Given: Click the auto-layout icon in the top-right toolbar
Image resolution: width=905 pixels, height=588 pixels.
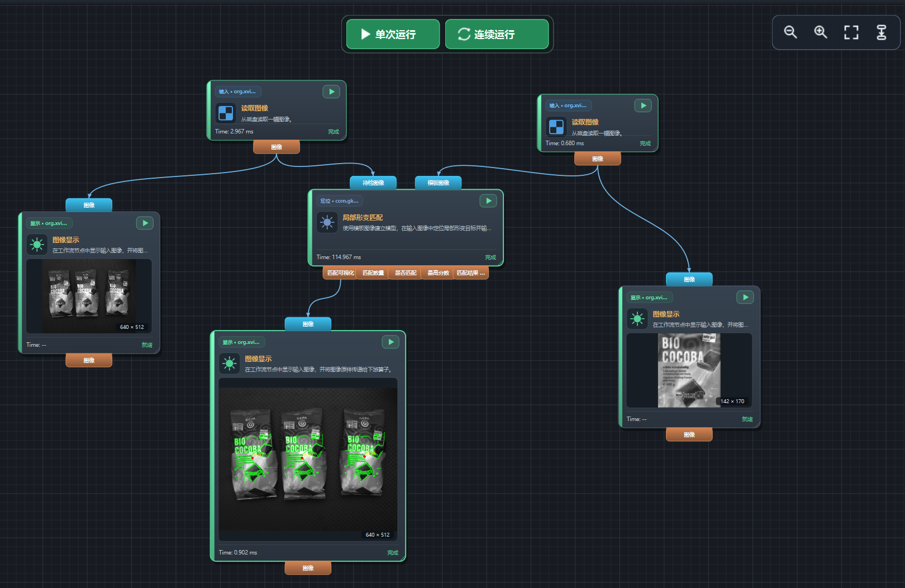Looking at the screenshot, I should [x=882, y=32].
